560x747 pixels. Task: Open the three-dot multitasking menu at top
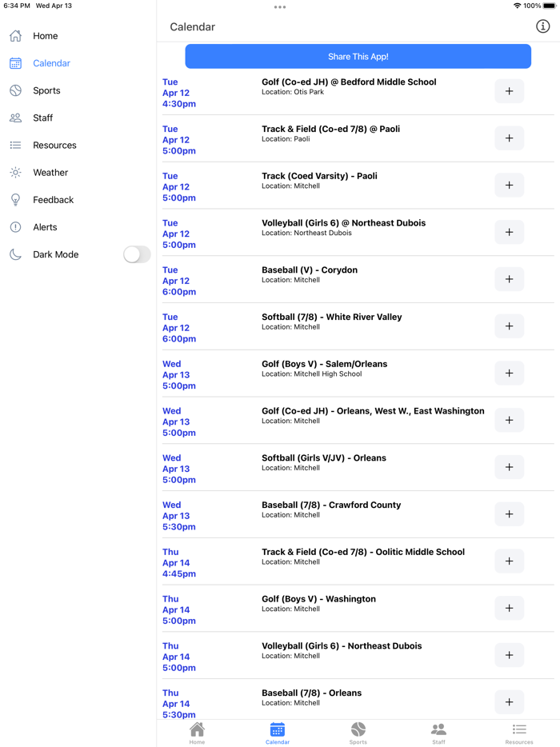(x=280, y=7)
